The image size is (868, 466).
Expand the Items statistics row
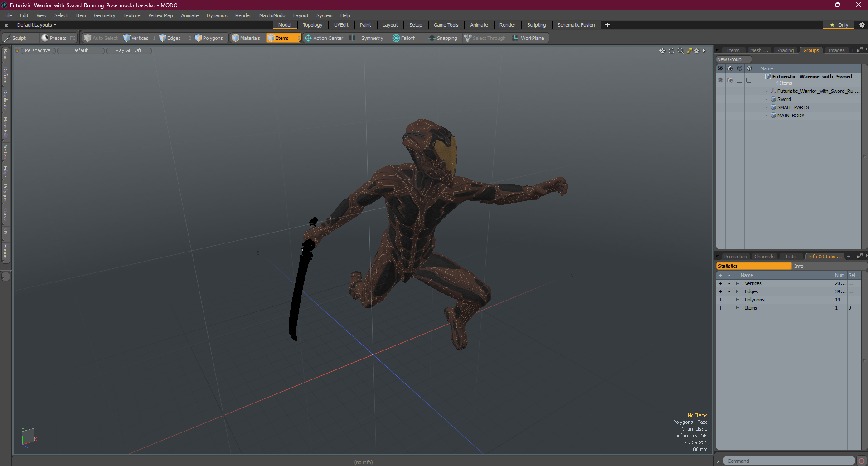[x=737, y=308]
